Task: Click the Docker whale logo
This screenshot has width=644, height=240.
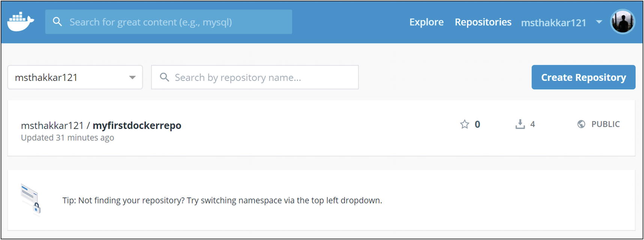Action: [x=21, y=22]
